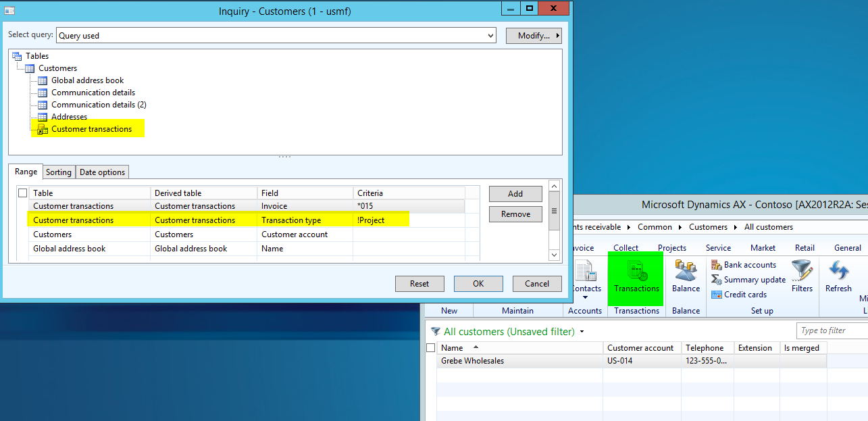The image size is (868, 421).
Task: Open the All customers filter dropdown arrow
Action: 582,332
